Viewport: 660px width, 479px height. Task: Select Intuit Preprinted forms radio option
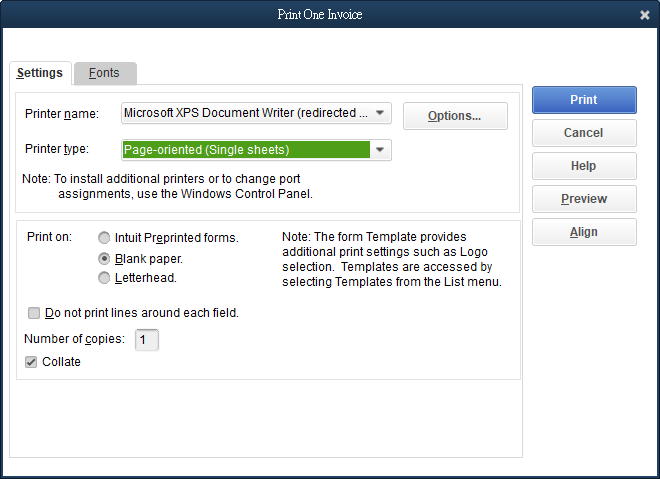105,238
